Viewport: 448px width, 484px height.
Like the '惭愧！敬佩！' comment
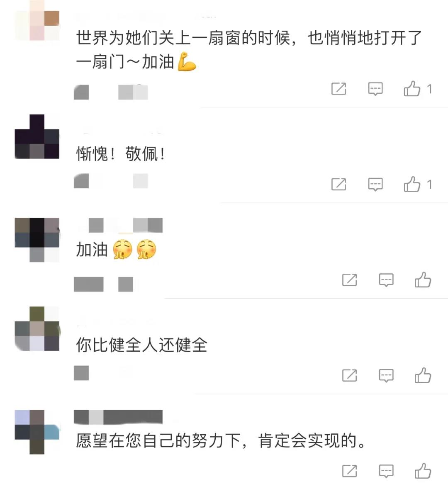[412, 184]
